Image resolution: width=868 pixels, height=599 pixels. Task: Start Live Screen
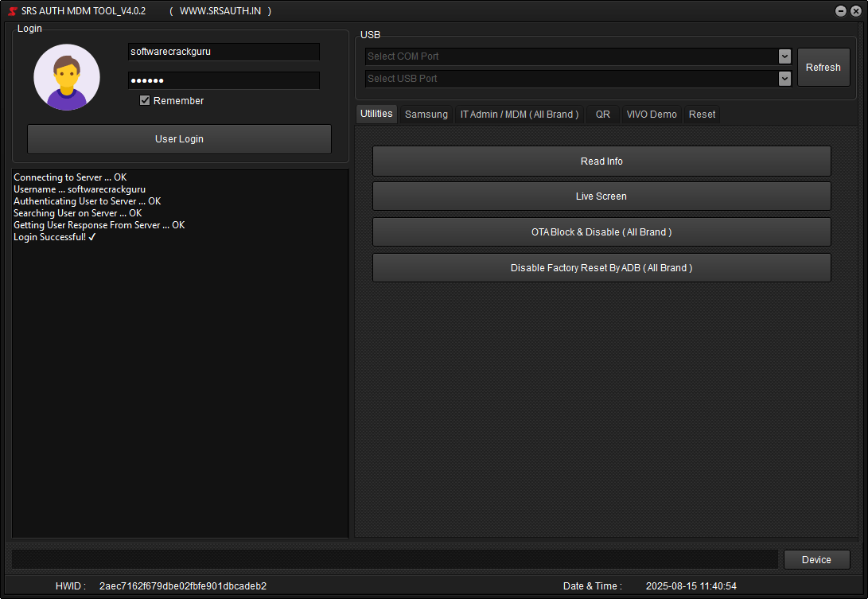[x=601, y=196]
